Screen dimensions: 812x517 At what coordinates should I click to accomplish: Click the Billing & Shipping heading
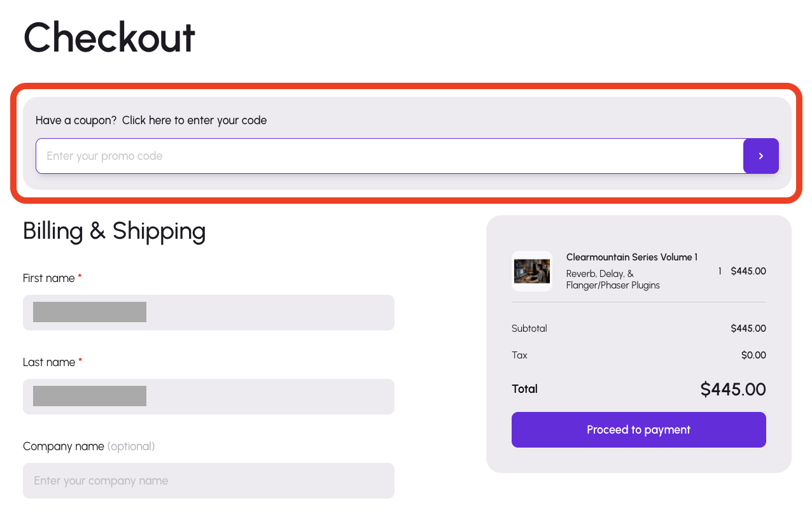click(114, 230)
